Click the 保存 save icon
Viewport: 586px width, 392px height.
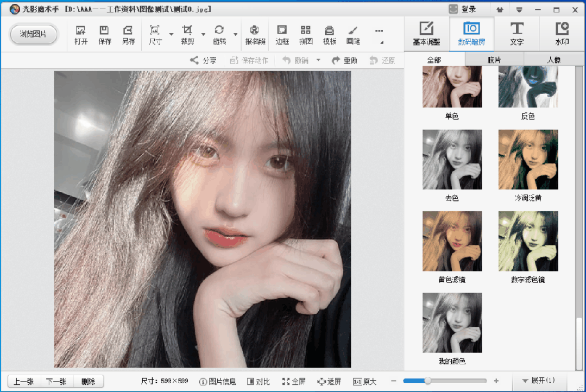click(x=104, y=34)
